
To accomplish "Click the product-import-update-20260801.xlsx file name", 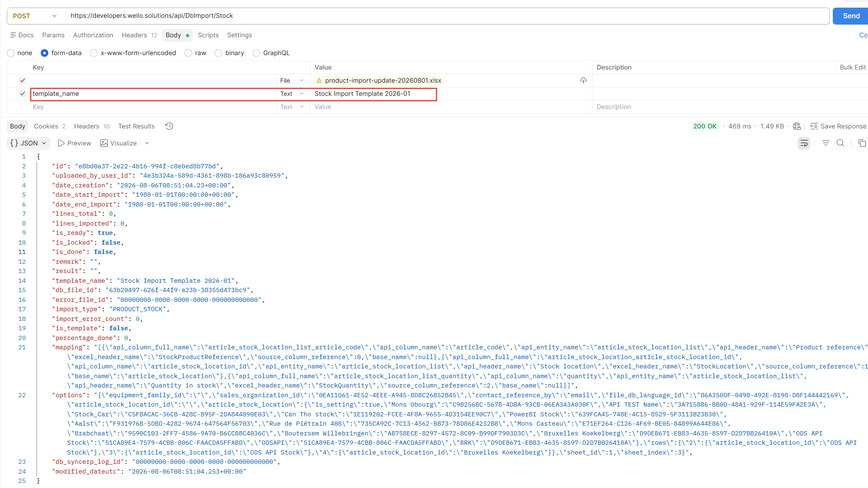I will click(x=383, y=81).
